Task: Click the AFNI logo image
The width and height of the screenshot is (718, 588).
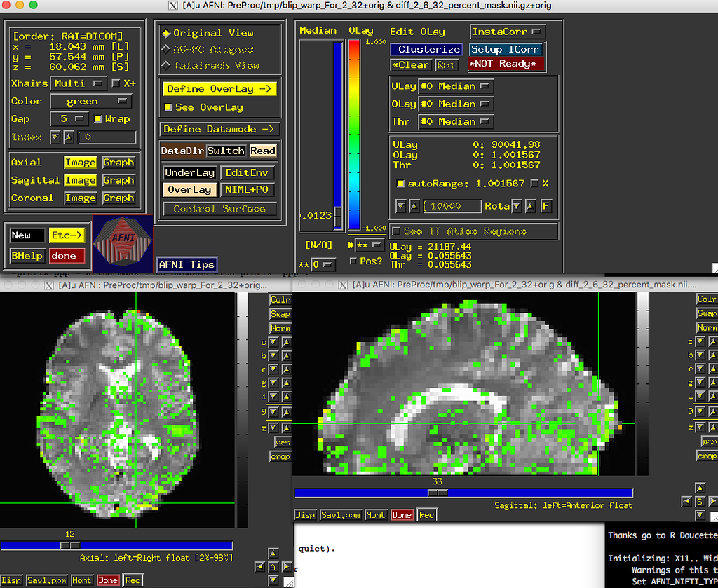Action: (x=123, y=243)
